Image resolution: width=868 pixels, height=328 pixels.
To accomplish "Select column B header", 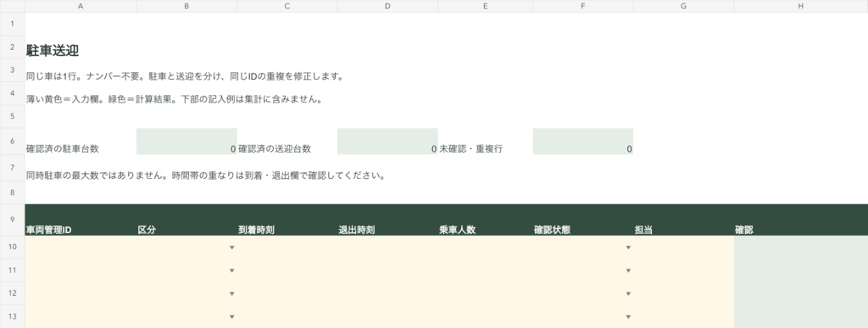I will pyautogui.click(x=186, y=6).
